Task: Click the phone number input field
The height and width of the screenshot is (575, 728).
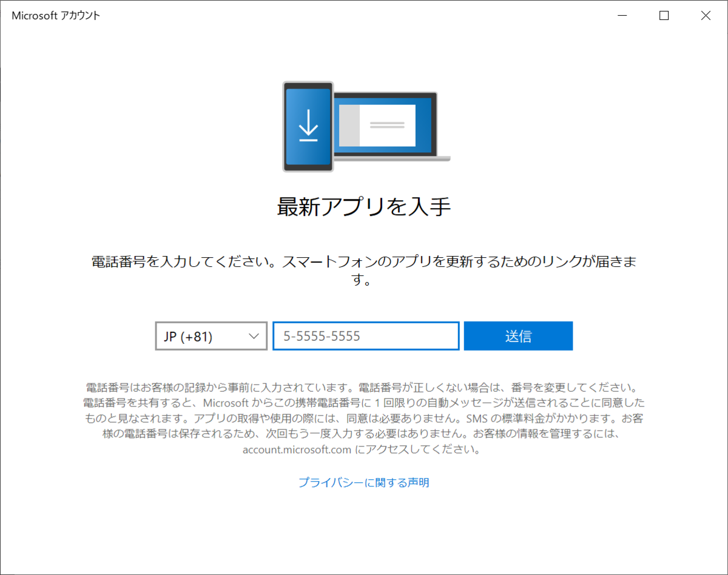Action: pos(366,336)
